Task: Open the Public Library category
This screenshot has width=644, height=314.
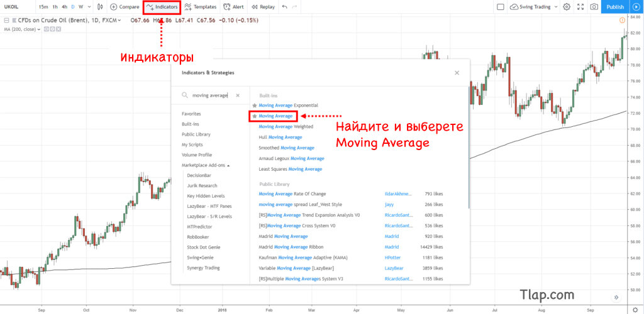Action: click(x=196, y=134)
